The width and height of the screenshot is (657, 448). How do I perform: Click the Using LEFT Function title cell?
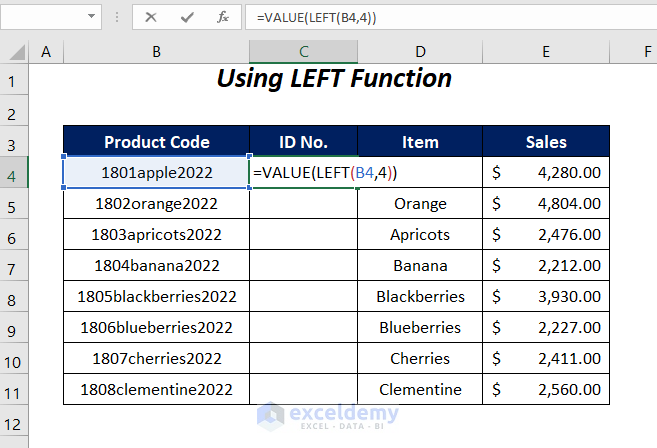[x=334, y=79]
